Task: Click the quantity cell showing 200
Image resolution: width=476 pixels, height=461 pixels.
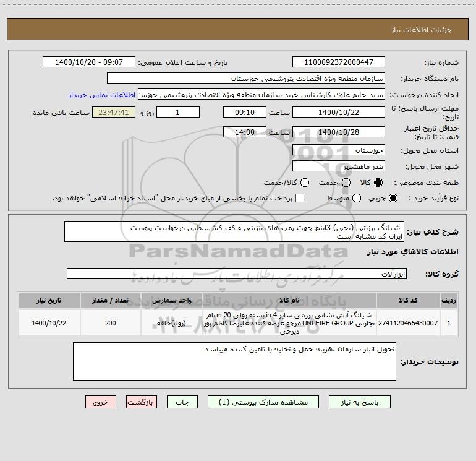Action: coord(110,323)
